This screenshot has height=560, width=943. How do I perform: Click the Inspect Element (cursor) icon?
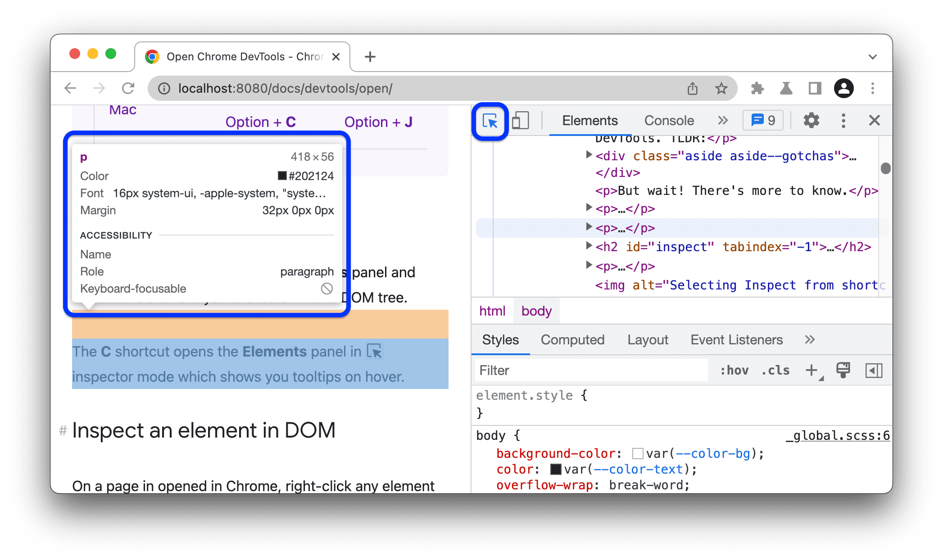pos(490,121)
